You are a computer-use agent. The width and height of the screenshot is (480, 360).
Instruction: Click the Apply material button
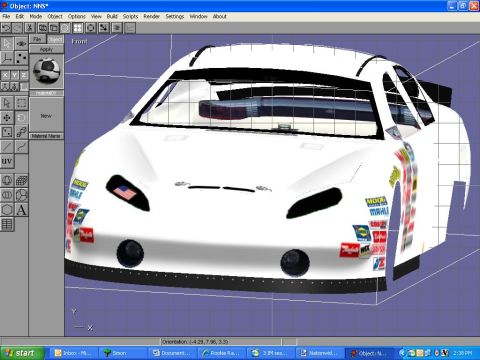click(x=46, y=49)
